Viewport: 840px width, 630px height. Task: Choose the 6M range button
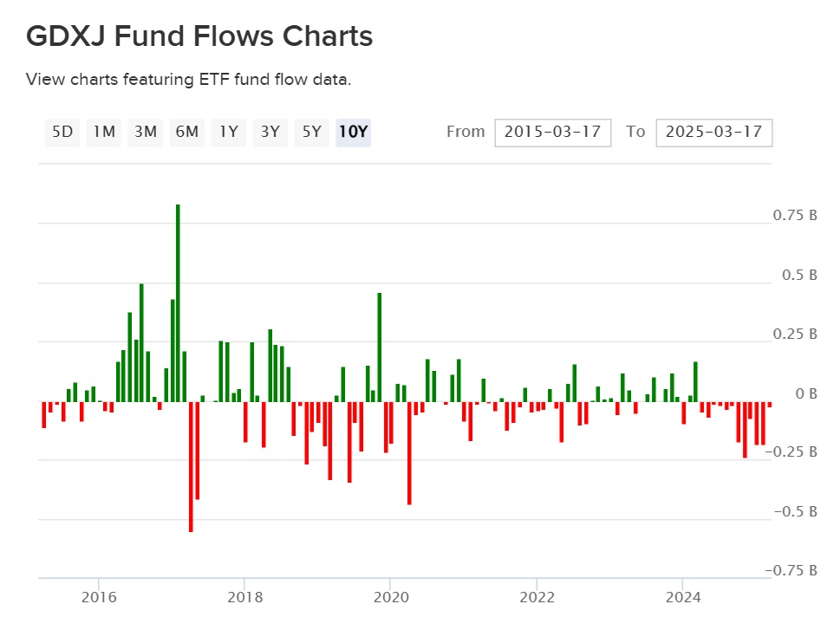point(187,133)
